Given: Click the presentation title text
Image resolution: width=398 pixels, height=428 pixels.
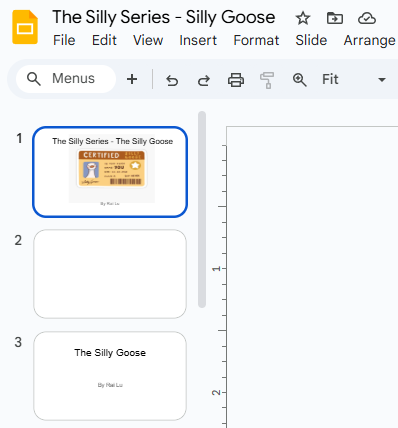Looking at the screenshot, I should coord(164,17).
